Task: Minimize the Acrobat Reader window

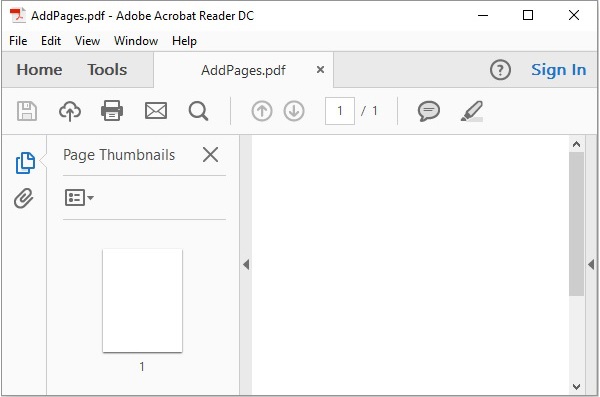Action: pos(483,15)
